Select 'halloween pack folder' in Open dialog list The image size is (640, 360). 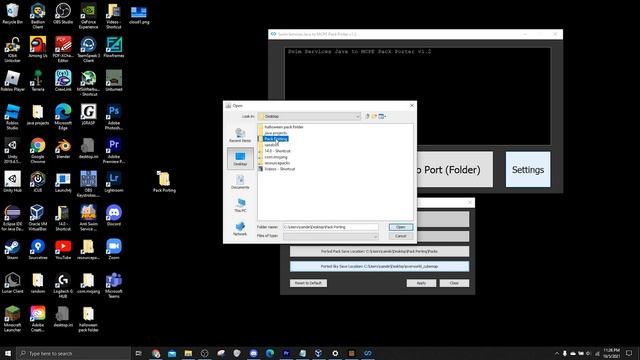point(284,127)
